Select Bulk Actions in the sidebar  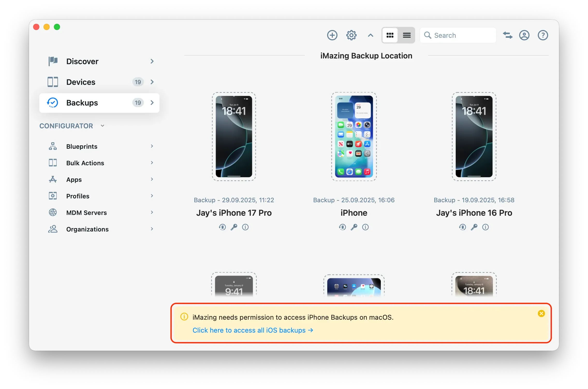click(x=85, y=163)
